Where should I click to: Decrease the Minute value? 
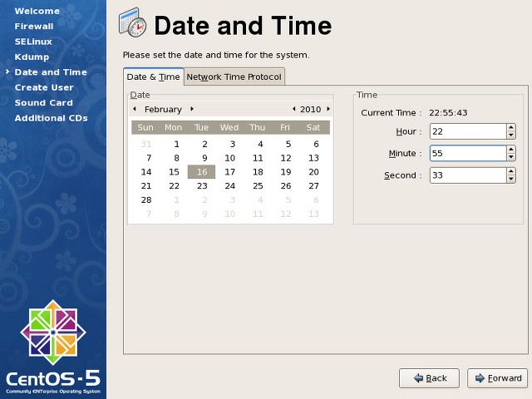coord(511,157)
